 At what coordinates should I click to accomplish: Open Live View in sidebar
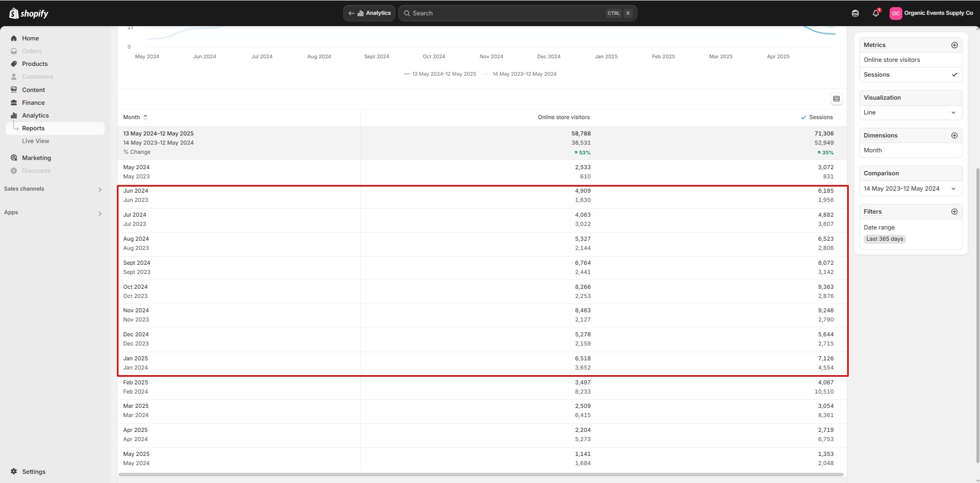35,141
